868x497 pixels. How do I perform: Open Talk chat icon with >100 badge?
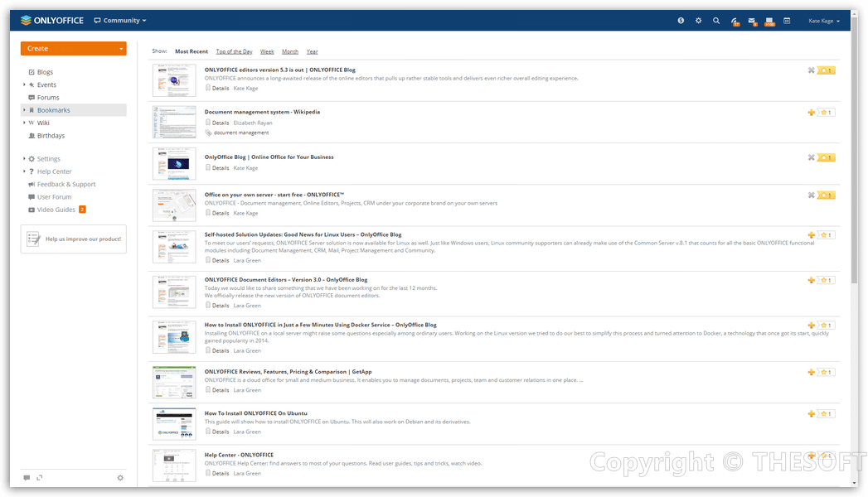(x=769, y=20)
